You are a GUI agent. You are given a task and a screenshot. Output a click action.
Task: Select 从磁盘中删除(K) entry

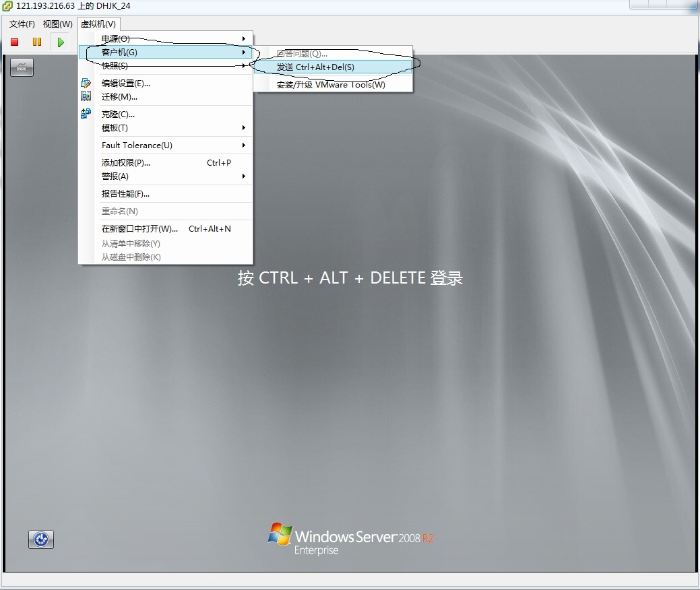166,257
